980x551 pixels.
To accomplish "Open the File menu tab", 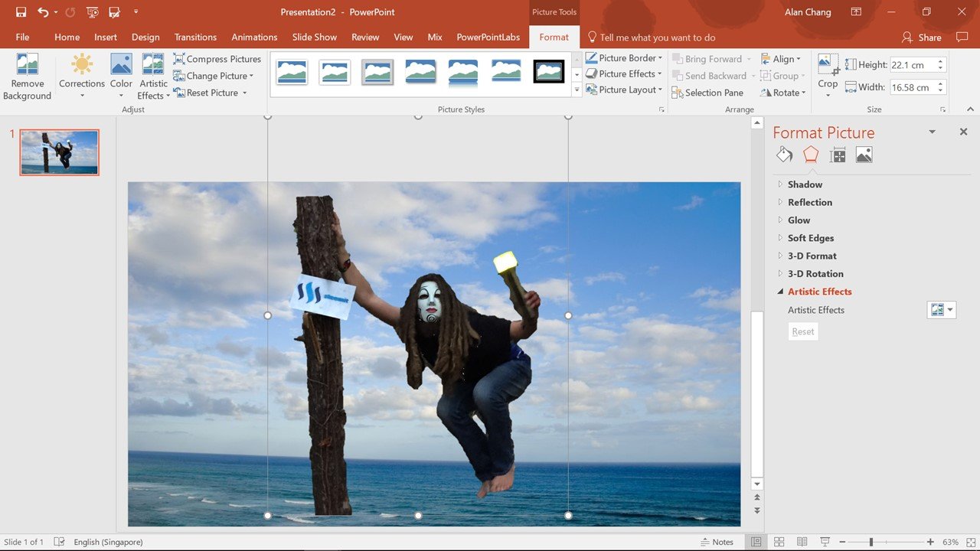I will click(x=22, y=37).
